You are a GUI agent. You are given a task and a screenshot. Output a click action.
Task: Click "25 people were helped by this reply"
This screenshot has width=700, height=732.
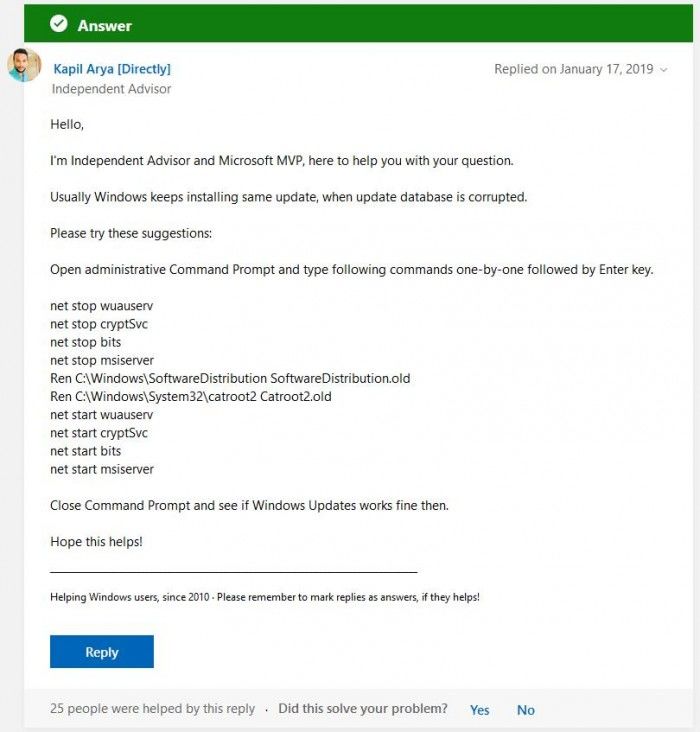[152, 709]
